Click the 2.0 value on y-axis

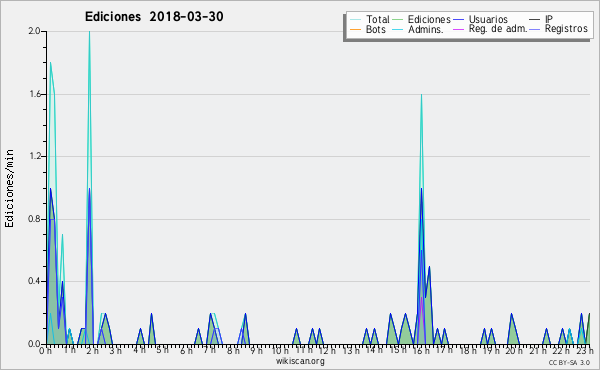(x=34, y=31)
